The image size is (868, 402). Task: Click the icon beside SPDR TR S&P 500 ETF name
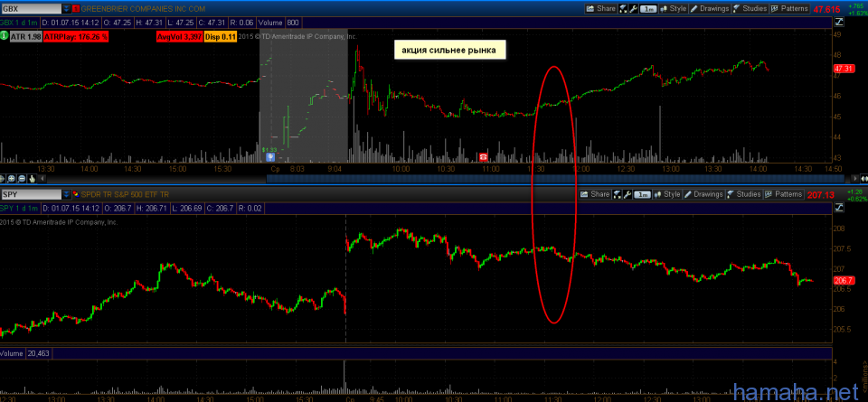(x=76, y=194)
